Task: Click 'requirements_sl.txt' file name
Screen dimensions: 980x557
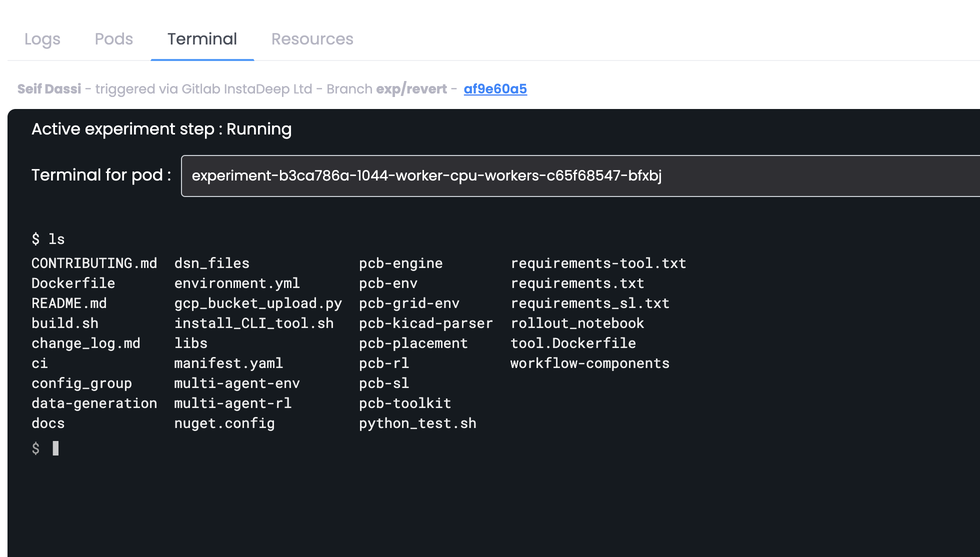Action: (x=590, y=303)
